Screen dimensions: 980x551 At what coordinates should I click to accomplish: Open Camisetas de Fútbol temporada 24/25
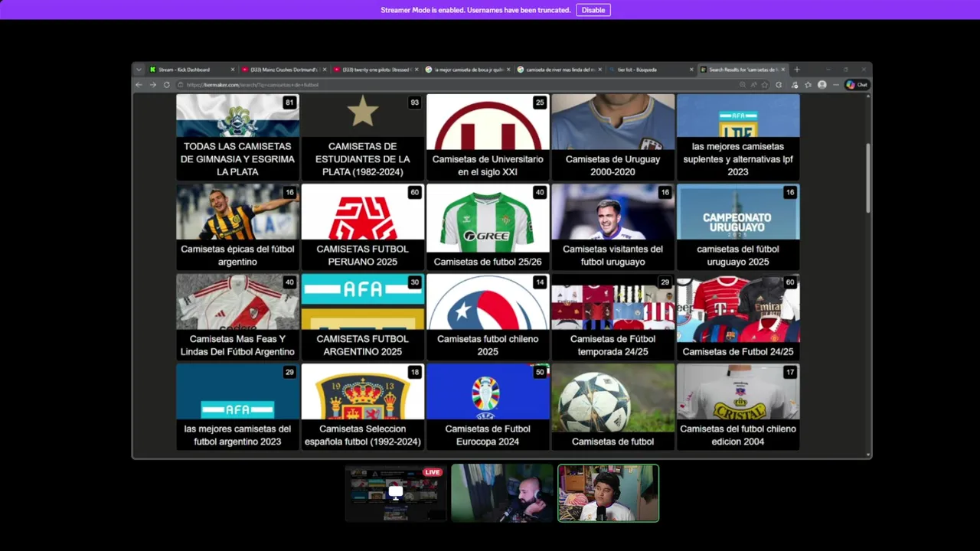[612, 317]
